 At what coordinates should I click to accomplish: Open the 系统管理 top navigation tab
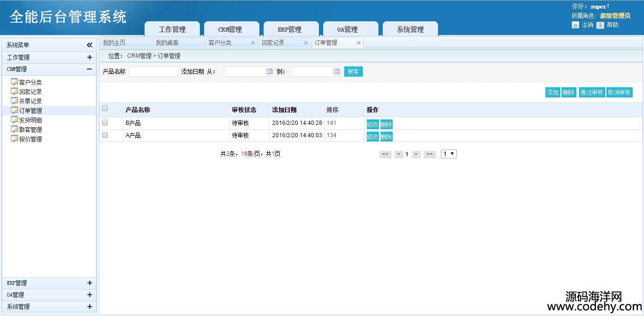[410, 29]
